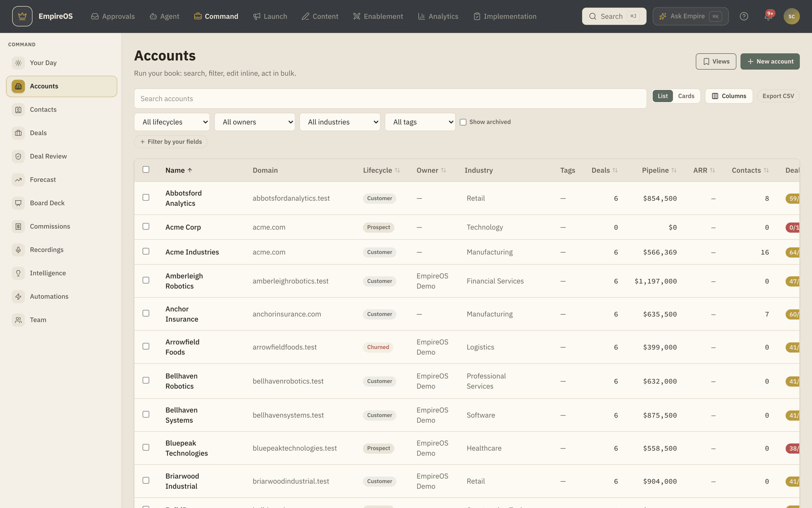Screen dimensions: 812x508
Task: Open the Columns chooser
Action: pyautogui.click(x=729, y=96)
